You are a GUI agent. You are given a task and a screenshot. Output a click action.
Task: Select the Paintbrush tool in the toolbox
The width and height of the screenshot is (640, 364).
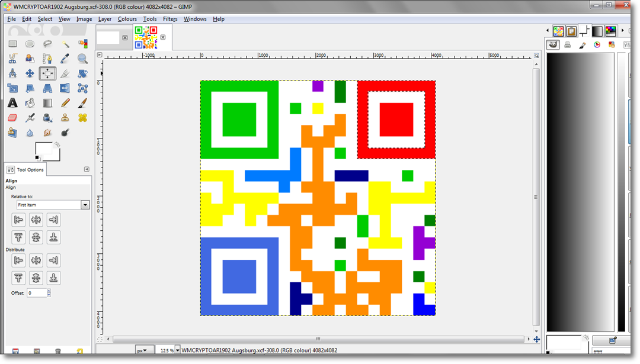point(82,103)
